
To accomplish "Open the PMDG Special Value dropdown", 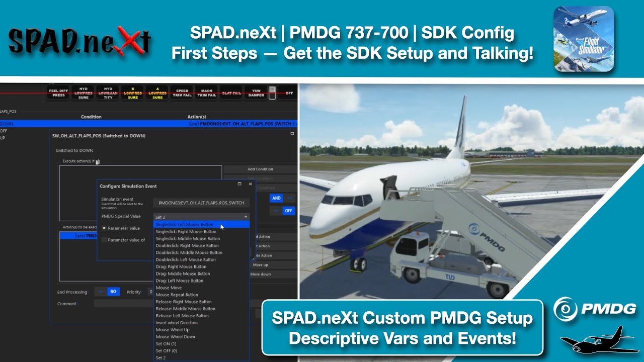I will point(201,217).
